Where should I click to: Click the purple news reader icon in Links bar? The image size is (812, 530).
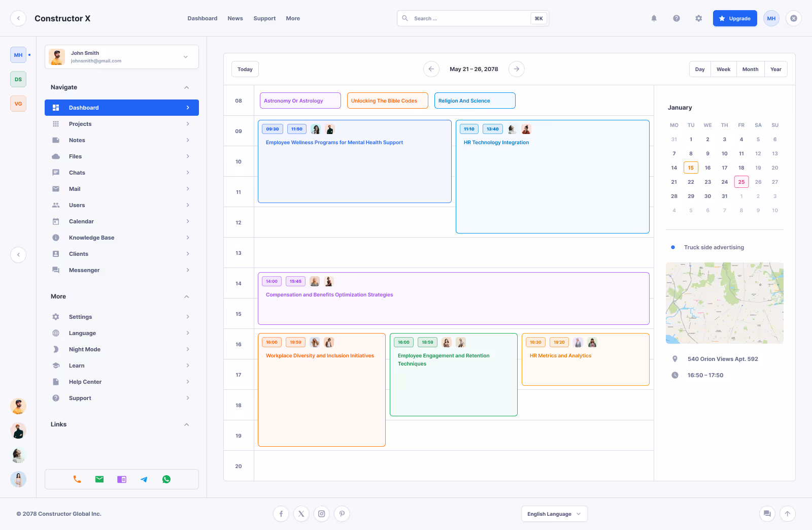coord(122,479)
